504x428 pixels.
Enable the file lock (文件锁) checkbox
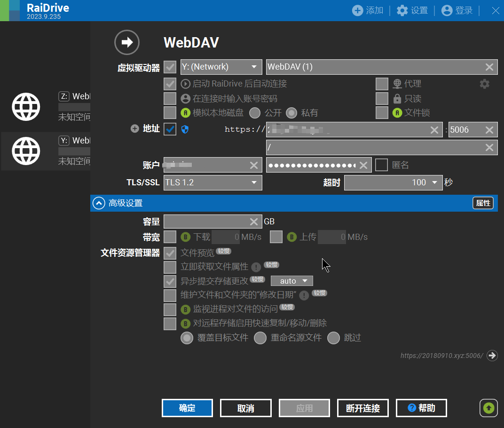(382, 112)
